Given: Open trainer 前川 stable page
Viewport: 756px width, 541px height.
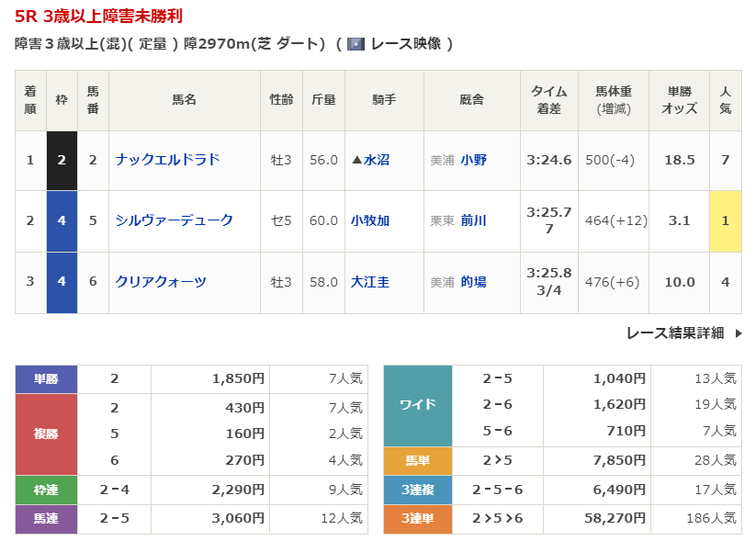Looking at the screenshot, I should click(x=474, y=220).
